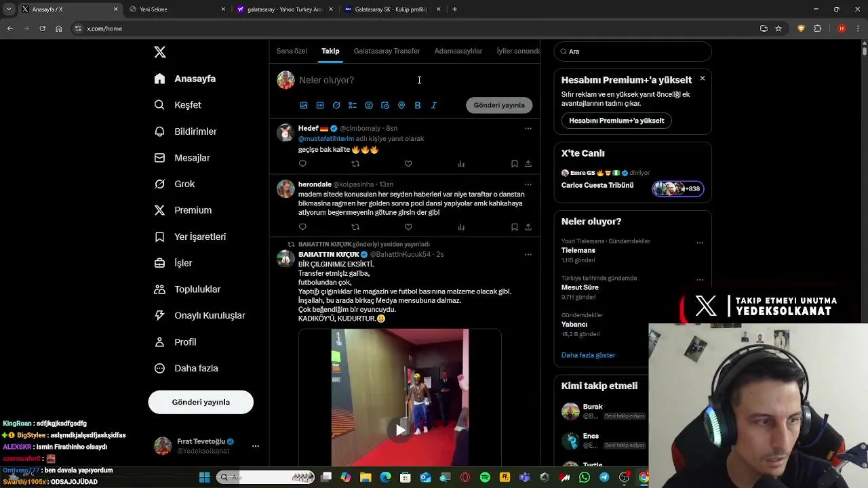Open Carlos Cuesta Tribünü live space
This screenshot has width=868, height=488.
pos(597,185)
